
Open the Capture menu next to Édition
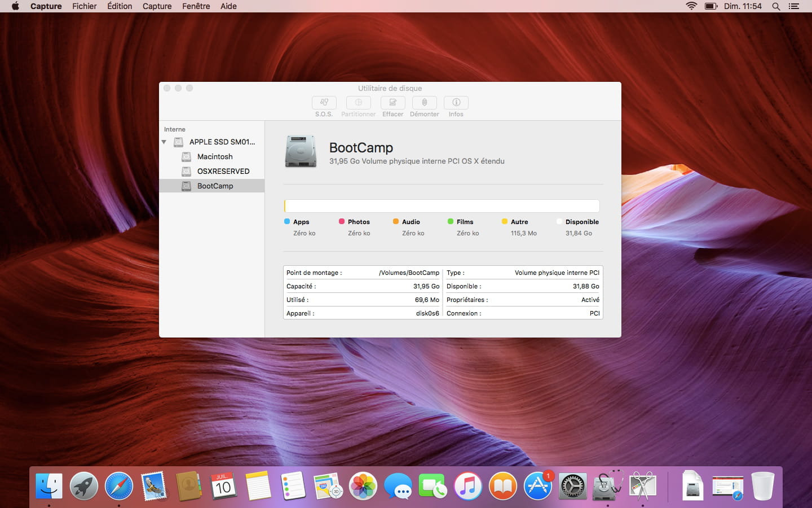coord(157,6)
